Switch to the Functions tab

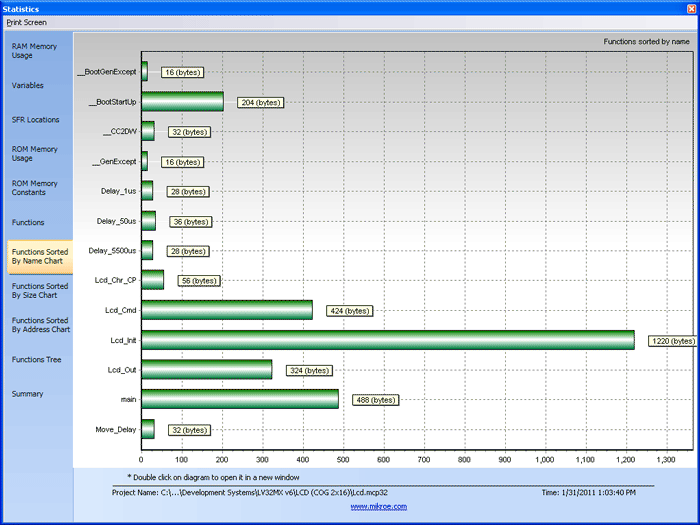pyautogui.click(x=28, y=222)
